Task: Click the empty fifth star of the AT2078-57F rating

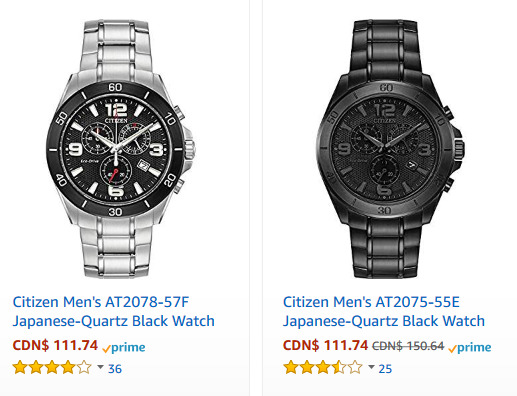Action: click(84, 368)
